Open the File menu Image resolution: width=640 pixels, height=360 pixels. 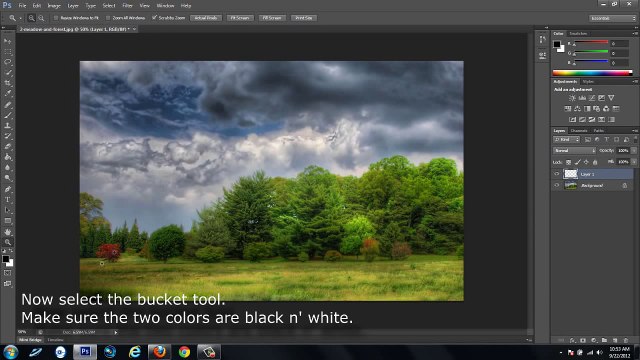[22, 6]
